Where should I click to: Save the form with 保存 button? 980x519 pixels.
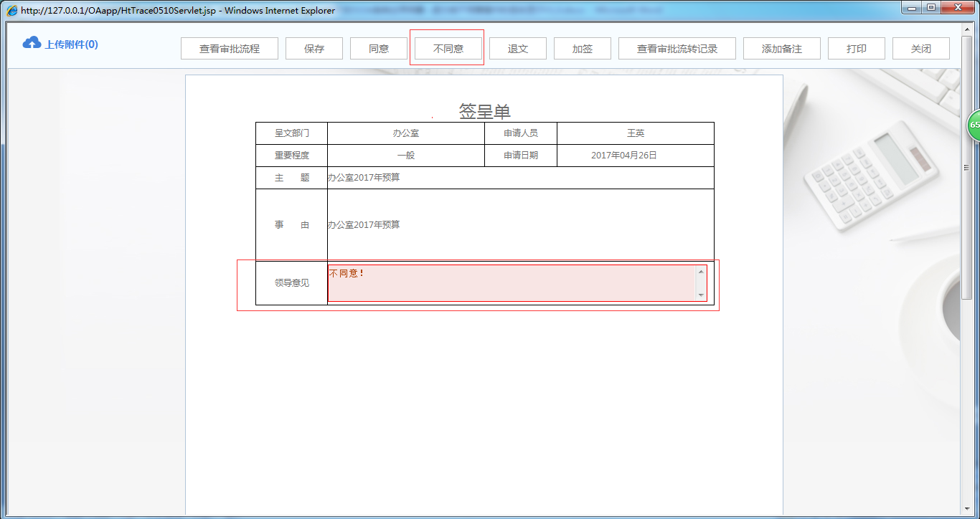(314, 48)
